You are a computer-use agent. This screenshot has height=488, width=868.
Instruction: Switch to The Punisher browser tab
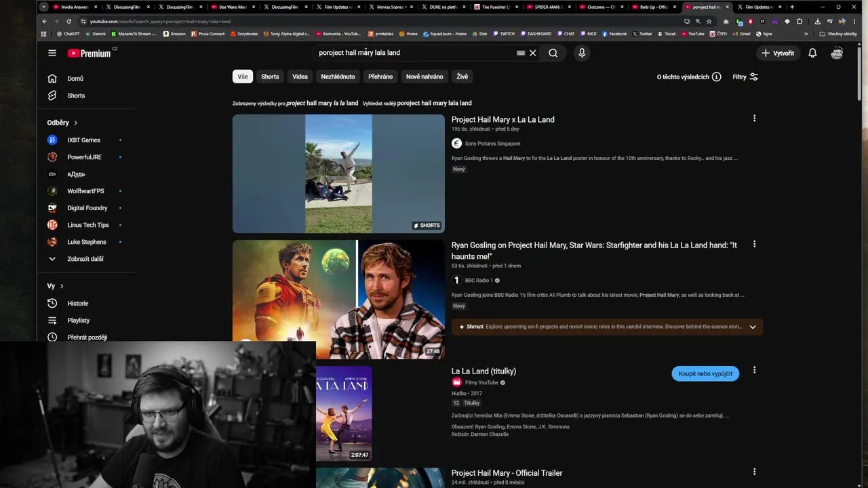click(x=495, y=7)
